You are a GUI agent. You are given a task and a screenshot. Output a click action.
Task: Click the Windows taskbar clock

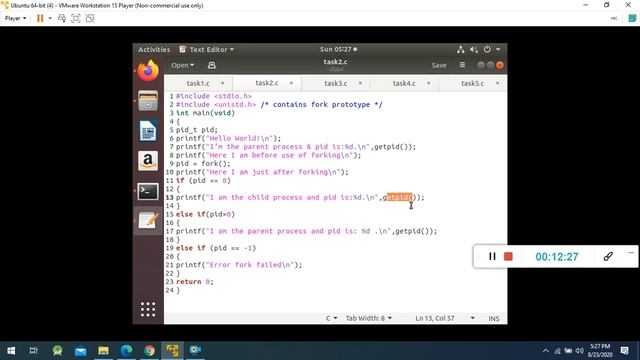pos(600,351)
